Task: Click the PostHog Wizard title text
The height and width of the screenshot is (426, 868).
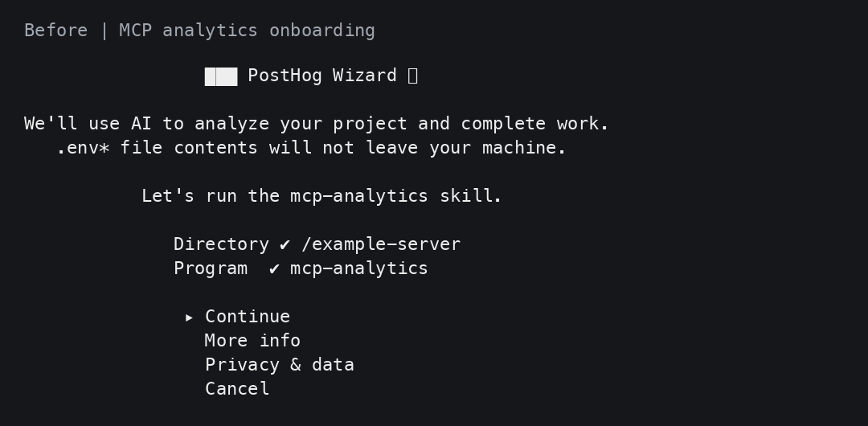Action: click(321, 76)
